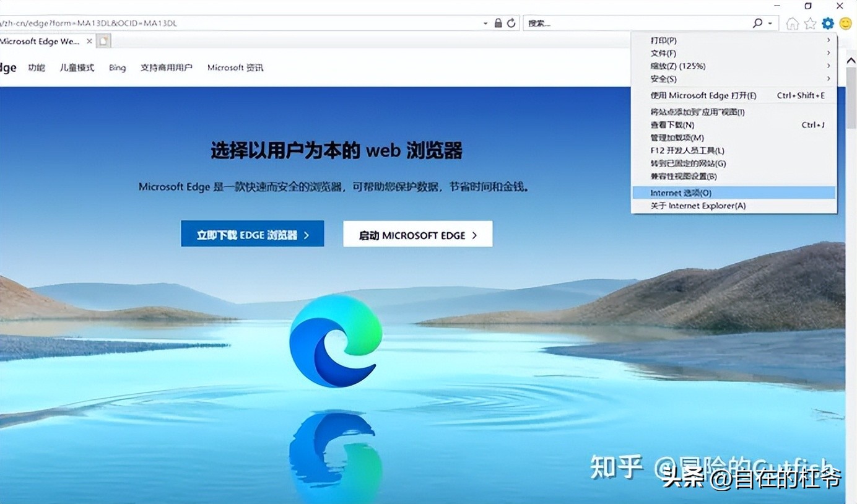Click the 儿童模式 navigation item
857x504 pixels.
[x=76, y=67]
